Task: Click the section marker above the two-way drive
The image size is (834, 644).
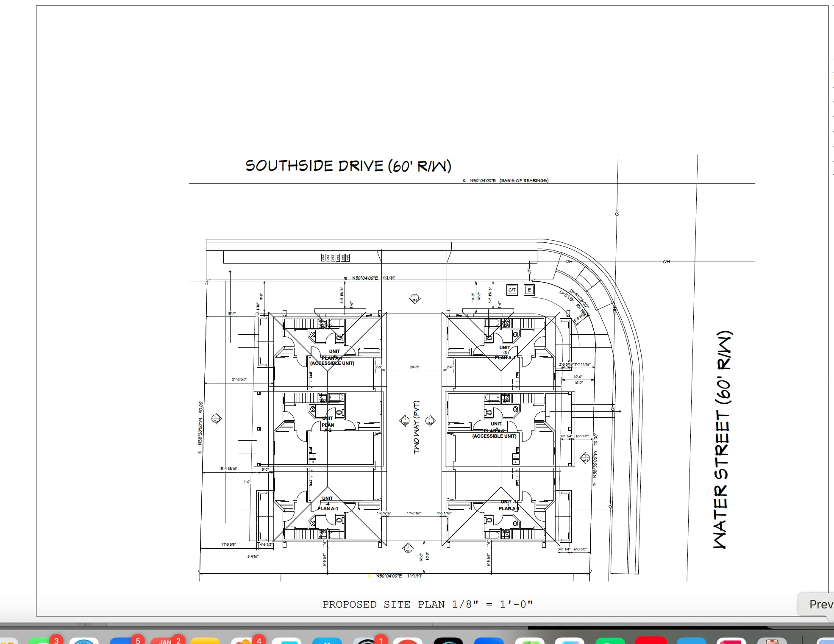Action: tap(414, 299)
